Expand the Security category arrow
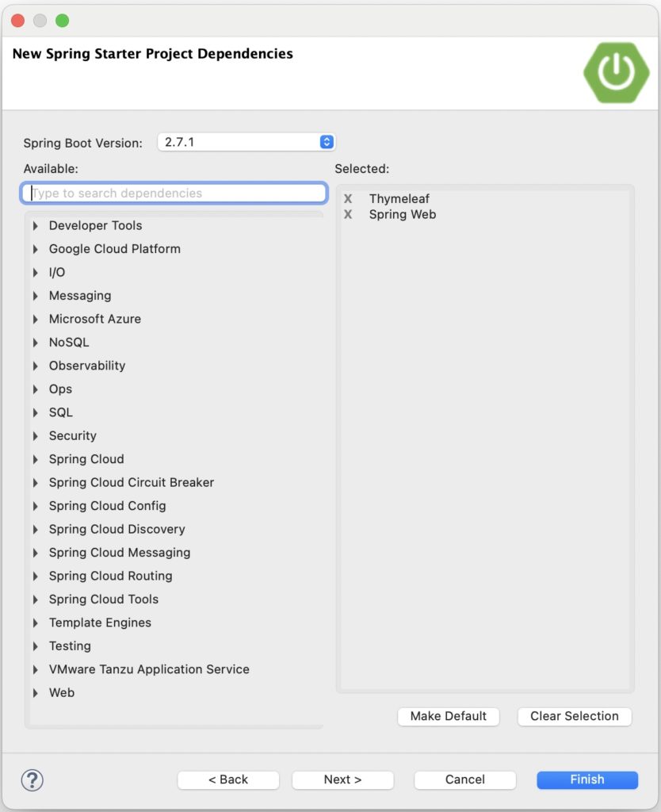 [x=36, y=436]
